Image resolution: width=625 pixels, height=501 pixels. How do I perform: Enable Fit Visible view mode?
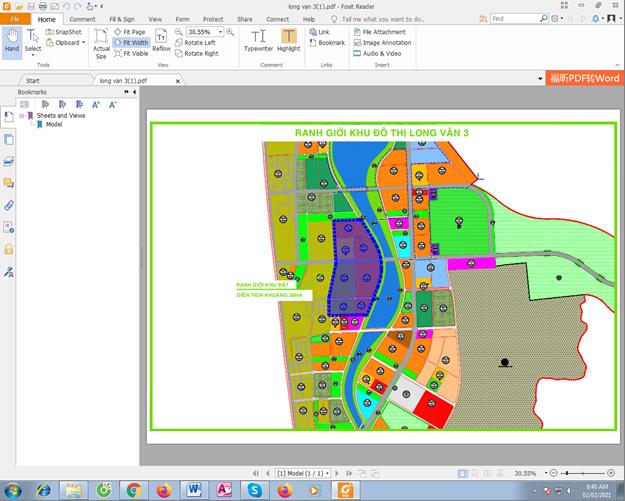(131, 54)
